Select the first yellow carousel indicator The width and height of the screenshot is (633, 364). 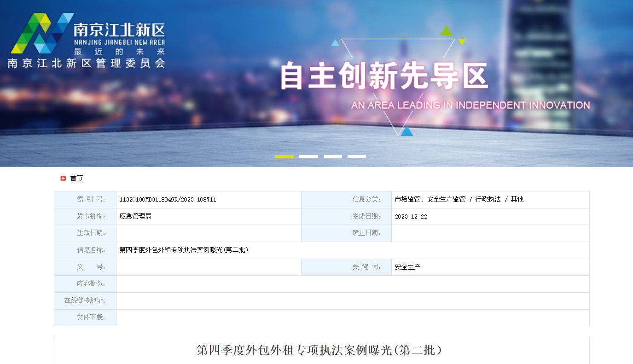pyautogui.click(x=285, y=157)
